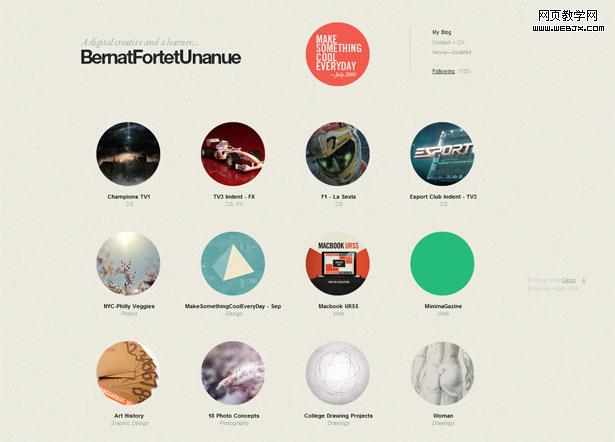Image resolution: width=615 pixels, height=442 pixels.
Task: Open the red F1 car thumbnail
Action: pos(233,154)
